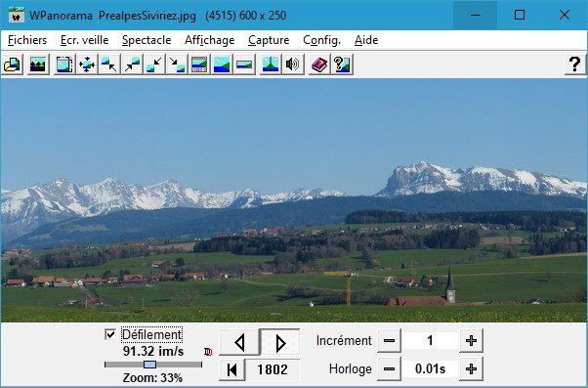Click the screensaver mountains toolbar icon
588x388 pixels.
pos(38,65)
